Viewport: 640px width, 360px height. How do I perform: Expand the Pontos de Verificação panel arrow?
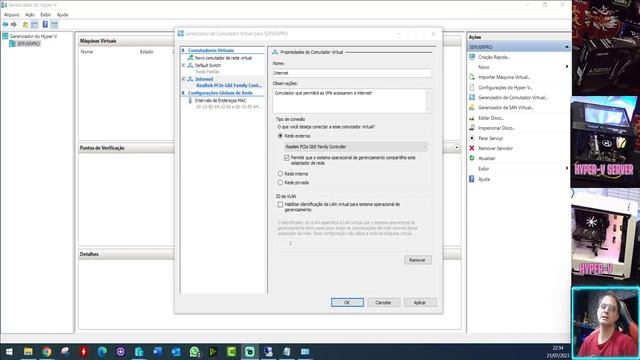point(457,148)
